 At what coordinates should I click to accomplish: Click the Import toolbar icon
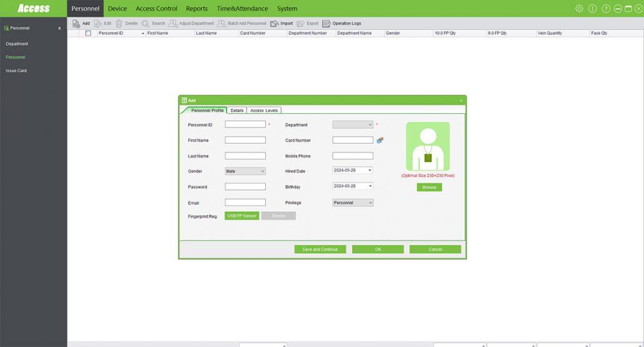point(274,23)
